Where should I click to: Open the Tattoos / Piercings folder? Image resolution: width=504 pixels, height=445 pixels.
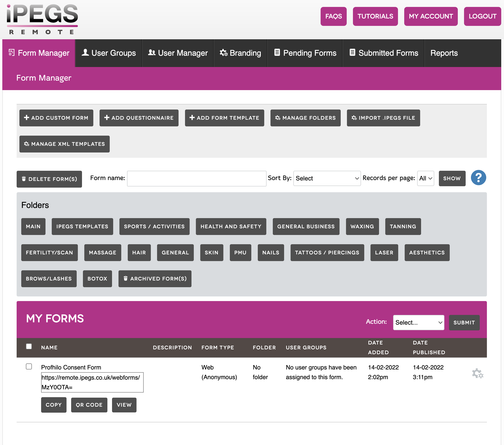(327, 252)
